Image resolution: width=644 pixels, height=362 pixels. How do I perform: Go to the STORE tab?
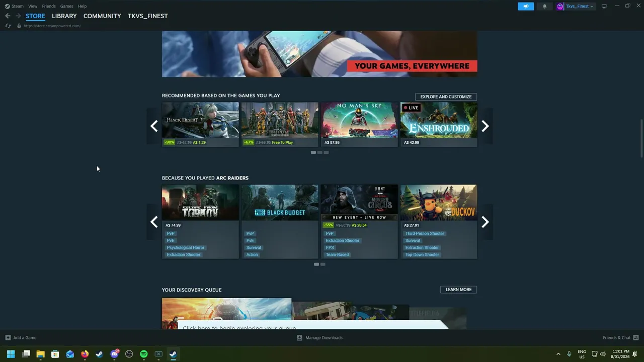pos(35,16)
